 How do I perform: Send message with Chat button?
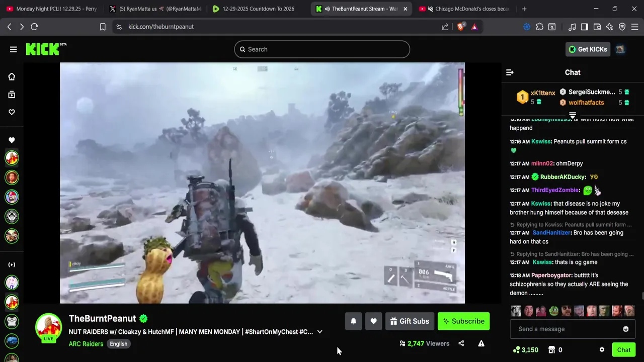click(x=623, y=350)
